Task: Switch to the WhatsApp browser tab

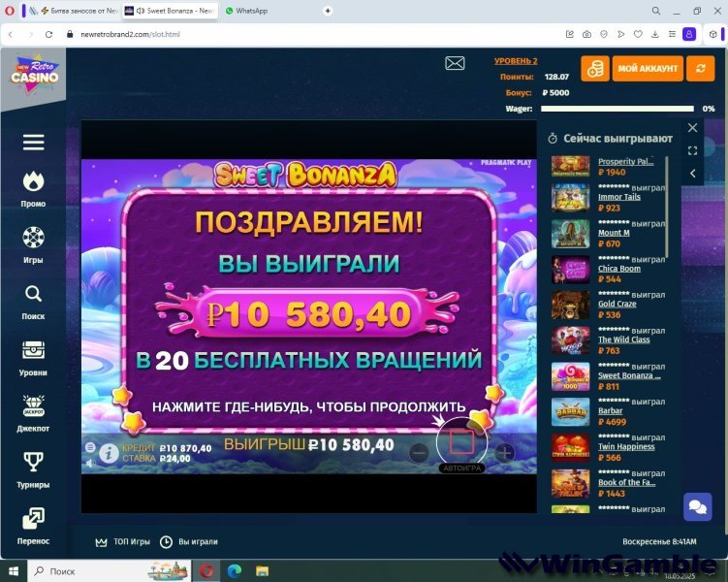Action: click(246, 11)
